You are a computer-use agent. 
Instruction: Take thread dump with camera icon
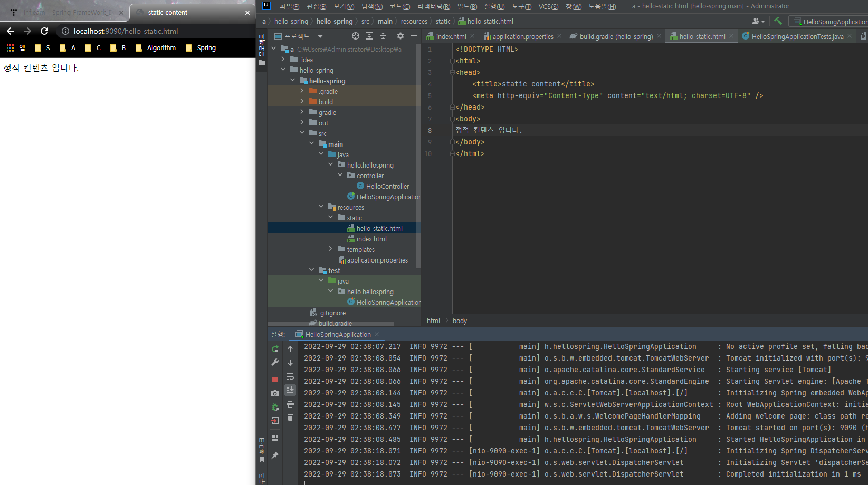coord(275,393)
